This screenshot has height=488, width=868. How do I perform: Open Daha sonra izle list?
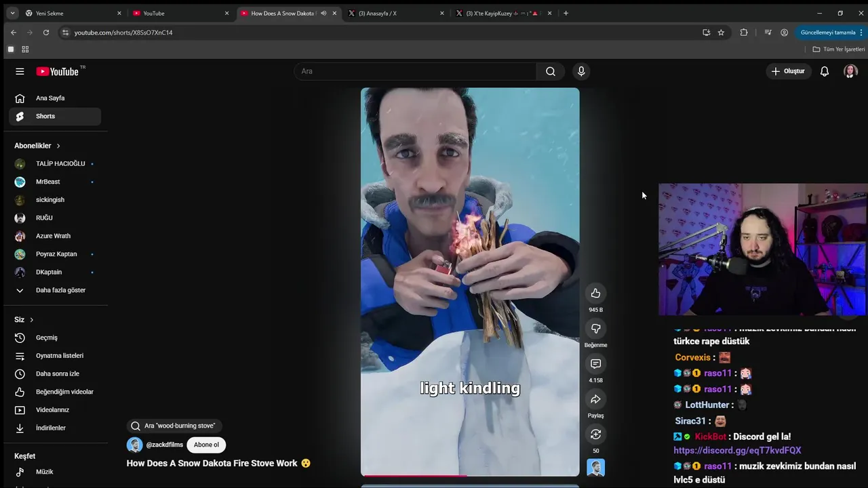pyautogui.click(x=55, y=373)
